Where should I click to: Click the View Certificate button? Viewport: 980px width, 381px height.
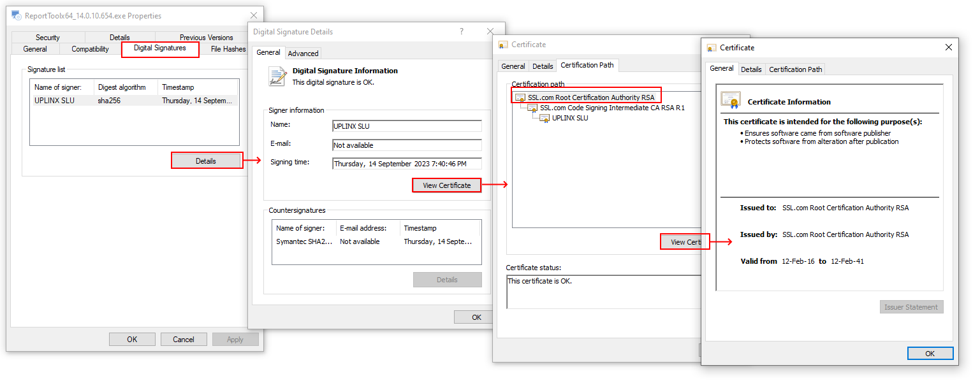(x=446, y=185)
